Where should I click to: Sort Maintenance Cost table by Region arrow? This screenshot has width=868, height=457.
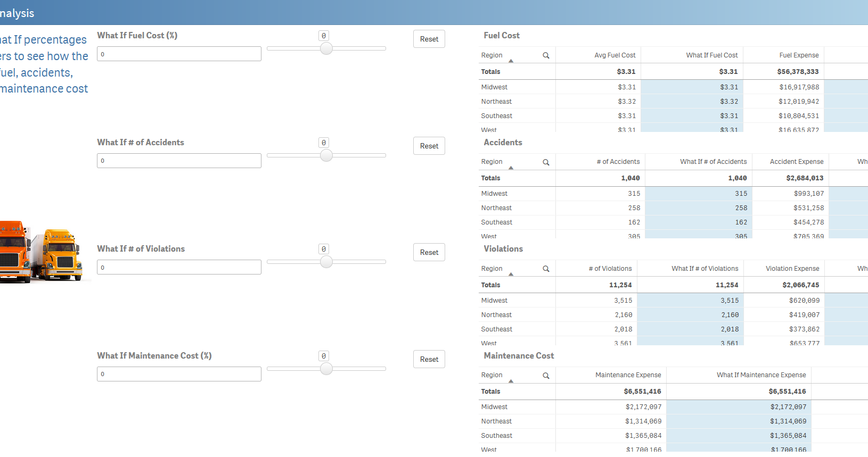511,381
